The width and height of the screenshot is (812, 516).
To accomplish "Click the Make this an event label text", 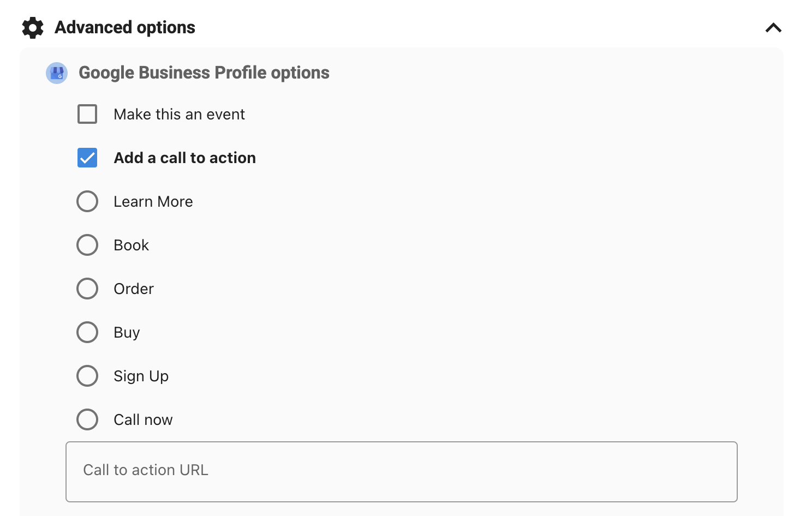I will pos(179,115).
